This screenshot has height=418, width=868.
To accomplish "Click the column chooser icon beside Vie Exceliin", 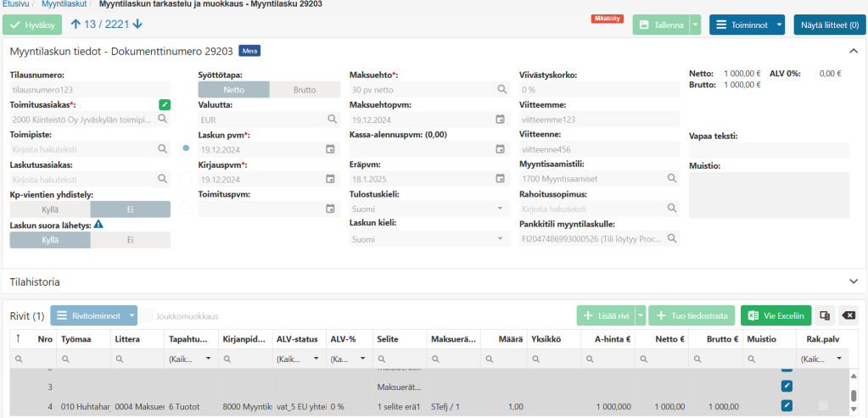I will coord(825,315).
